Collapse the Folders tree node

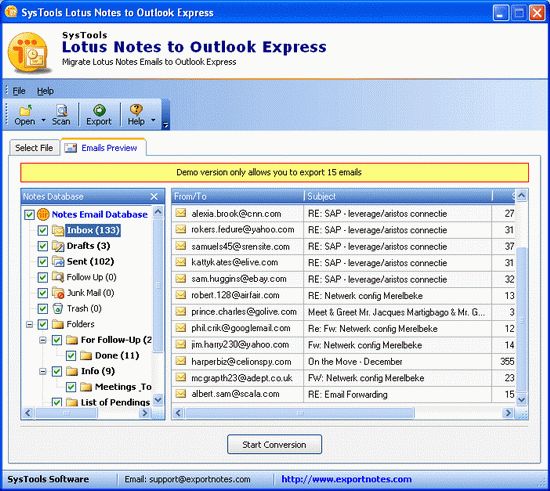[29, 324]
